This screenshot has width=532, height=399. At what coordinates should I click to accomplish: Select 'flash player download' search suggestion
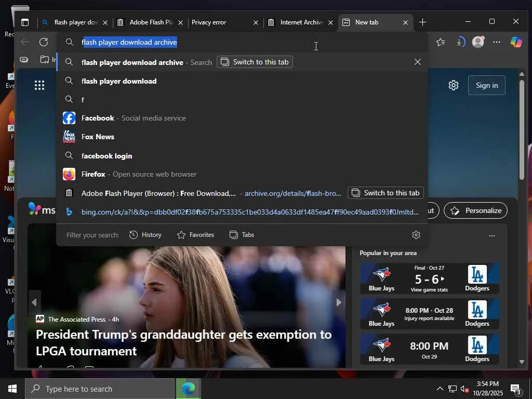pyautogui.click(x=242, y=81)
